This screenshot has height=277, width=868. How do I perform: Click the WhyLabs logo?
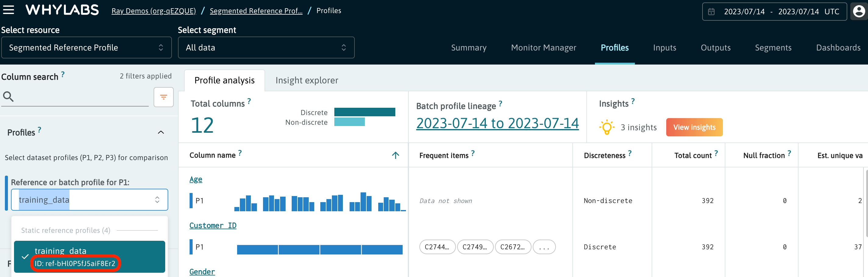click(62, 10)
